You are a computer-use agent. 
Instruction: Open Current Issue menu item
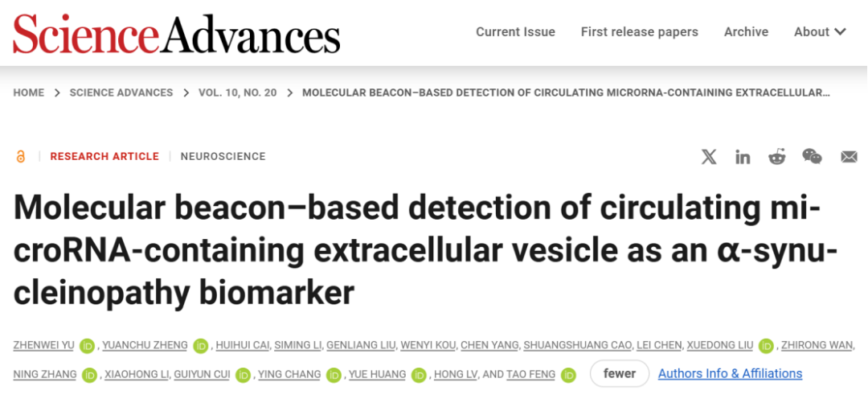(x=515, y=32)
